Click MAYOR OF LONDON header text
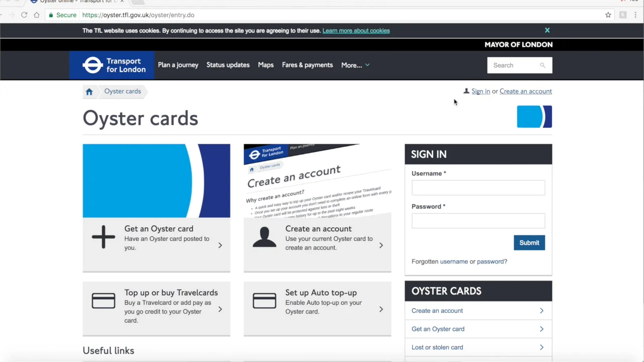This screenshot has width=644, height=362. [519, 45]
